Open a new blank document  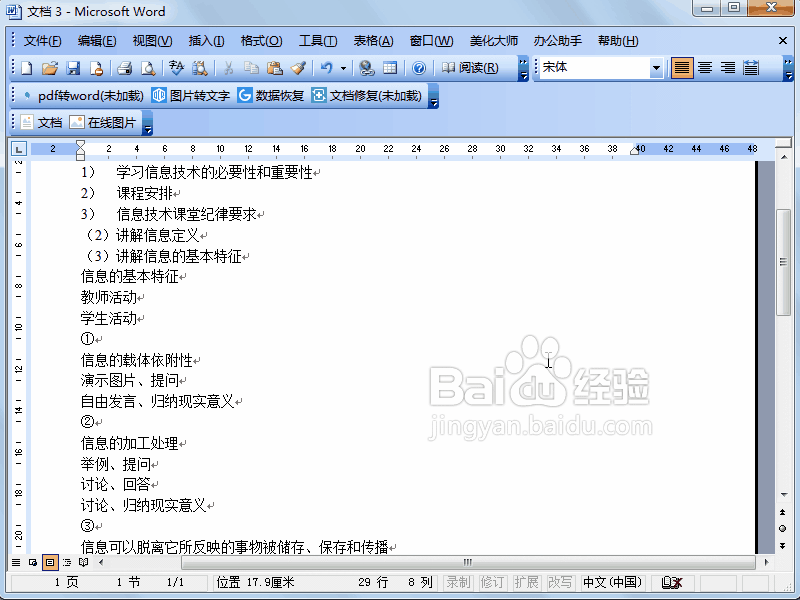pyautogui.click(x=26, y=68)
